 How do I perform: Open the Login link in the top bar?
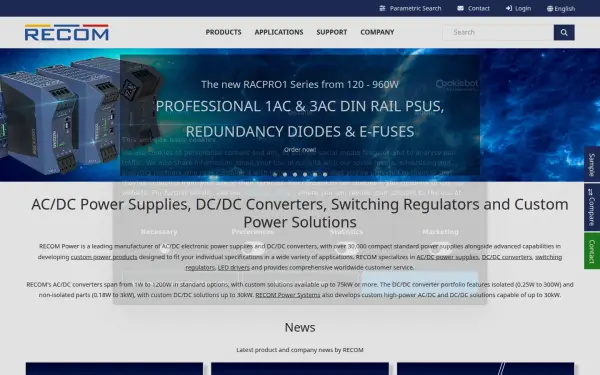[x=518, y=8]
